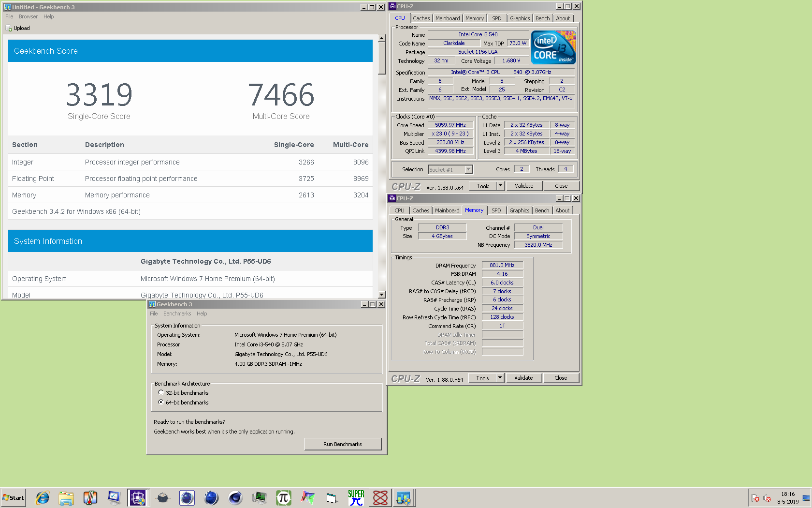Click Close button in lower CPU-Z window

click(x=561, y=378)
